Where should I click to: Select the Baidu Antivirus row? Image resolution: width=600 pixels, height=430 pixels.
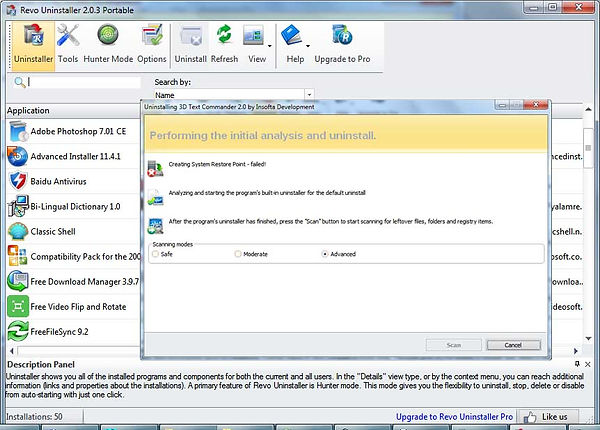(x=73, y=181)
